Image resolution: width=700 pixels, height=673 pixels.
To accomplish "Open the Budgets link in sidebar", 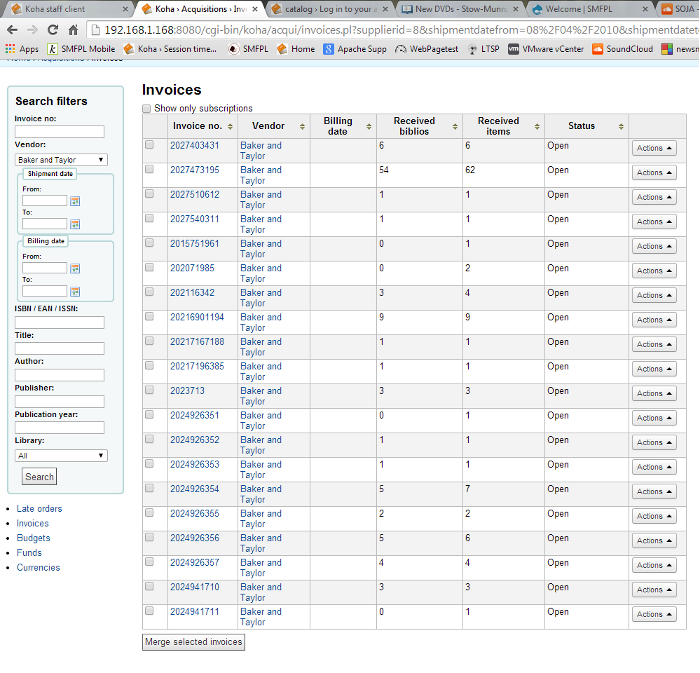I will click(33, 538).
